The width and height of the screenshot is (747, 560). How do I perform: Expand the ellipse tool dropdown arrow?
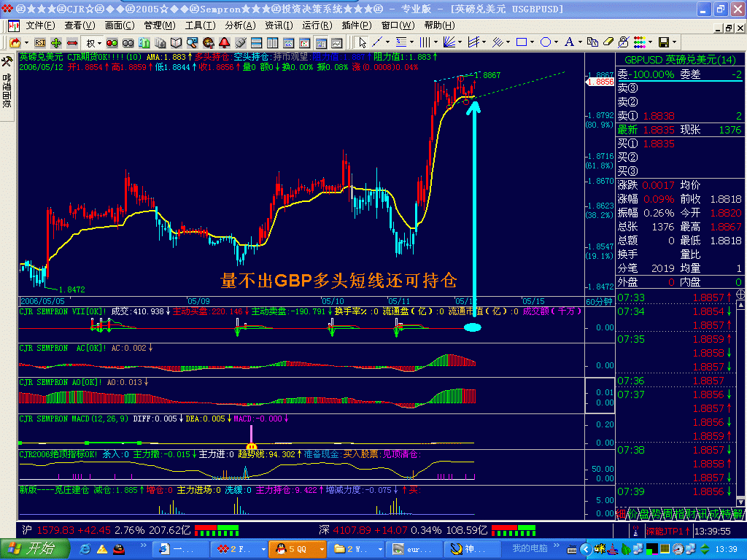[x=556, y=42]
